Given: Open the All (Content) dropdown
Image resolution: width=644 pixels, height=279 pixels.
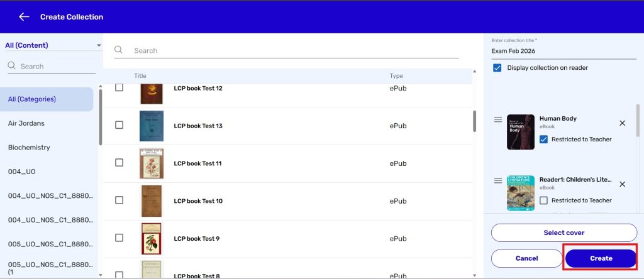Looking at the screenshot, I should 53,45.
